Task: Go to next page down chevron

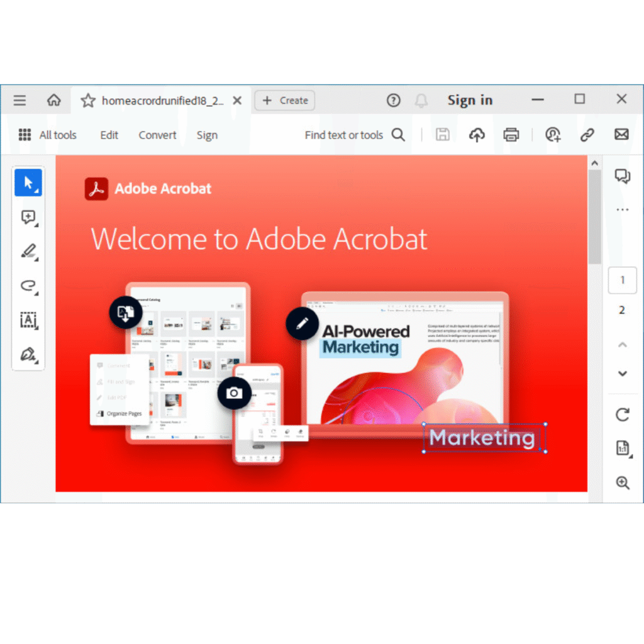Action: [x=623, y=374]
